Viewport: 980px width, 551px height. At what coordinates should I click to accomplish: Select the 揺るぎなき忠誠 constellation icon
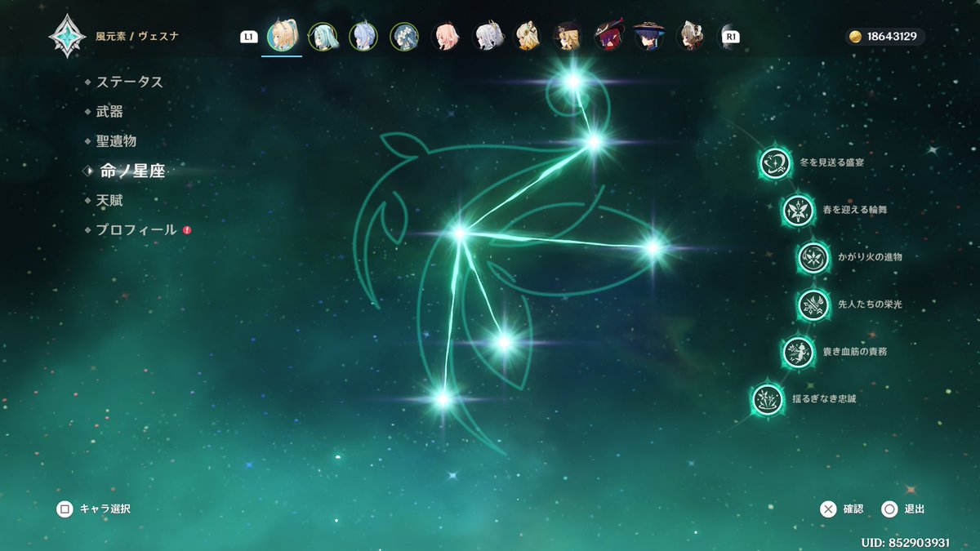(767, 399)
